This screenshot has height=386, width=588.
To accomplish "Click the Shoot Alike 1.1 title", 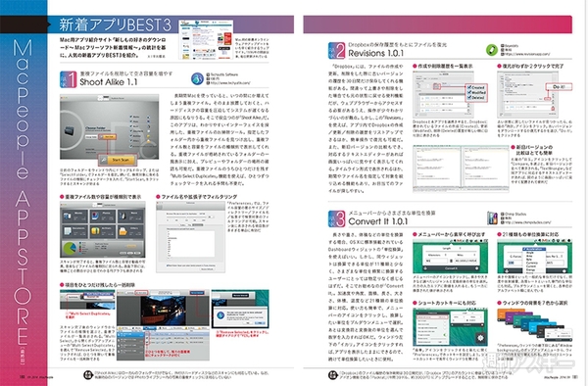I will 109,82.
